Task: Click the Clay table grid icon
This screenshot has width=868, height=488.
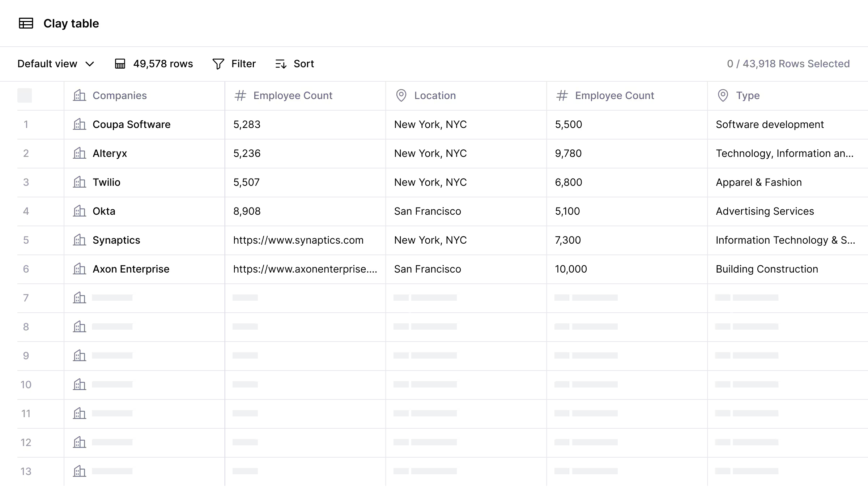Action: coord(26,23)
